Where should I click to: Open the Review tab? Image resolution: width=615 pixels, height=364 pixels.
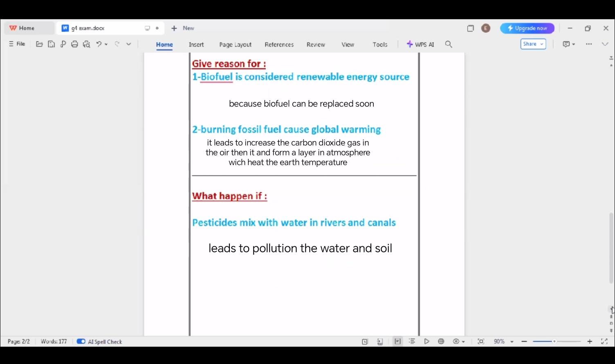(316, 45)
